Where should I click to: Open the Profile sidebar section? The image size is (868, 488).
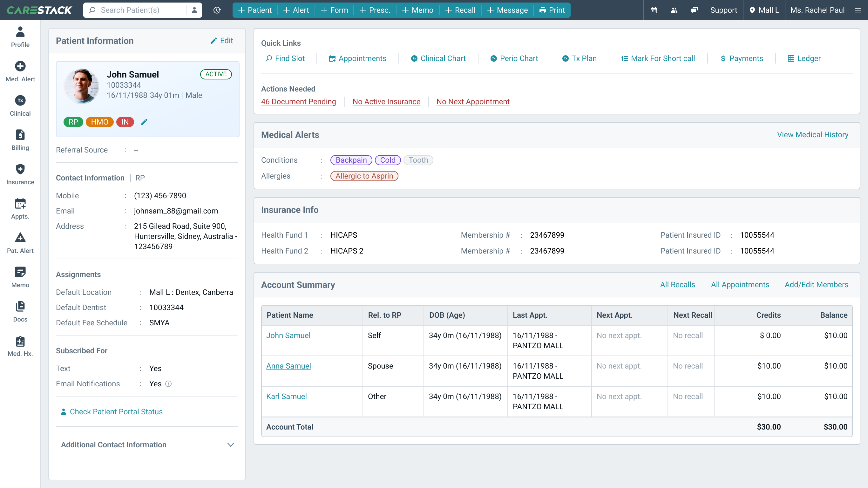[20, 37]
